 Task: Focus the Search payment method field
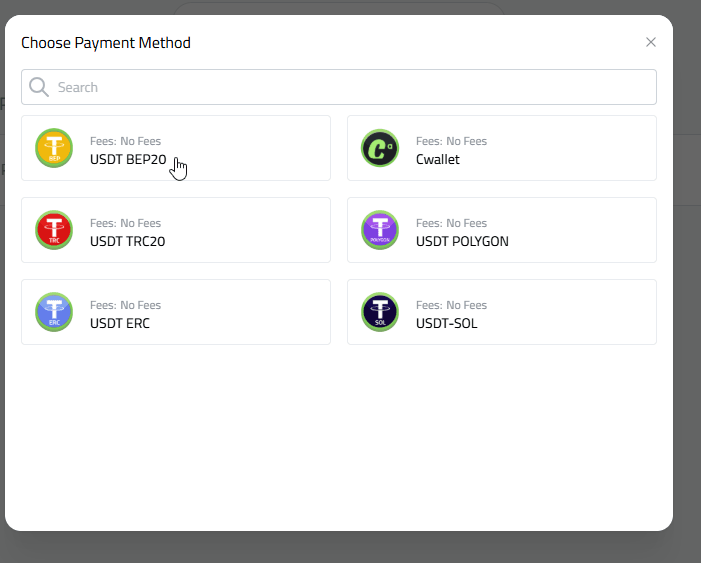(339, 87)
